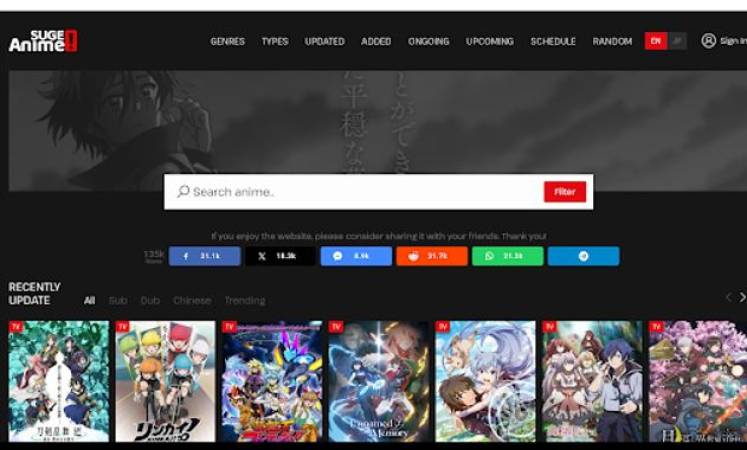Open the cycling anime poster Rinkai
Screen dimensions: 747x450
tap(165, 381)
